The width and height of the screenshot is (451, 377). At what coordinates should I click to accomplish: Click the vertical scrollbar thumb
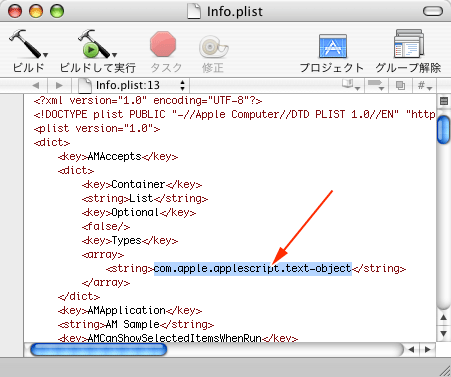(444, 129)
